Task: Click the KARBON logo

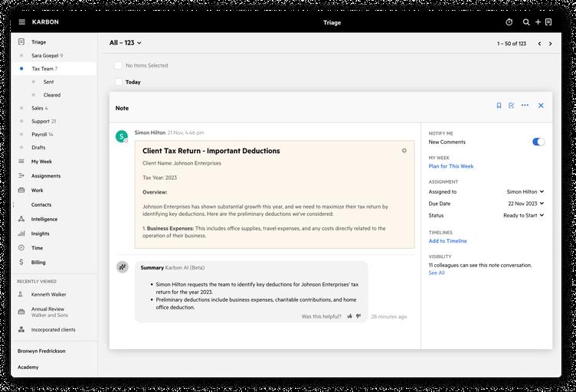Action: pos(45,22)
